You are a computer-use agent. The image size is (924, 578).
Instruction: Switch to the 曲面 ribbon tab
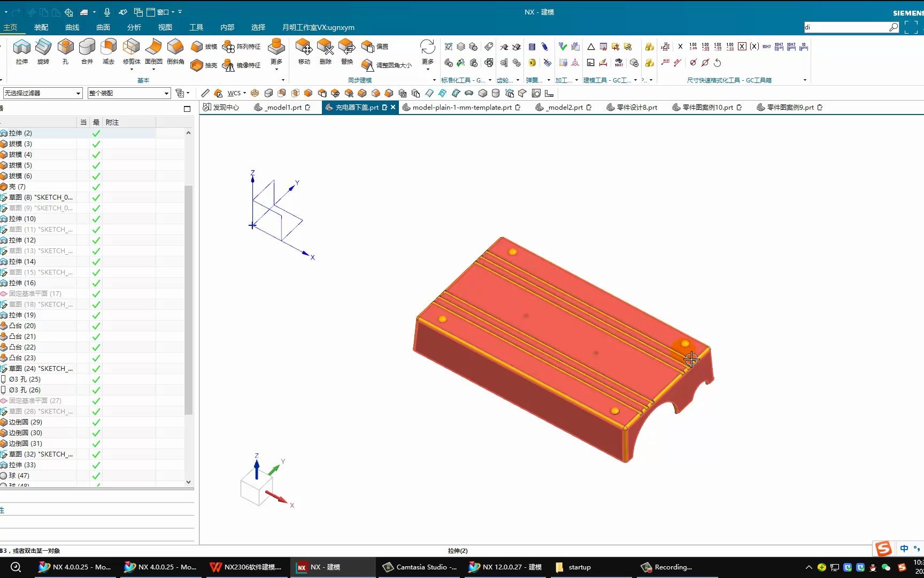pos(103,27)
